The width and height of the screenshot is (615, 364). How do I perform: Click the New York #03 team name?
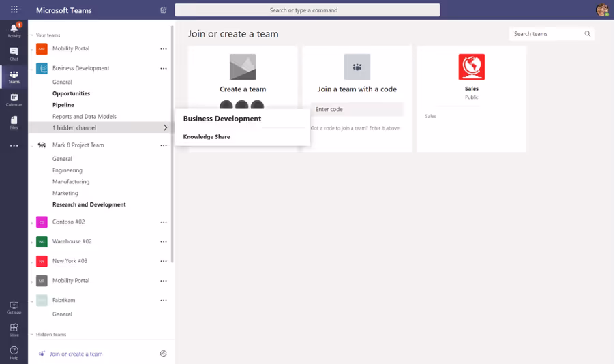[70, 261]
